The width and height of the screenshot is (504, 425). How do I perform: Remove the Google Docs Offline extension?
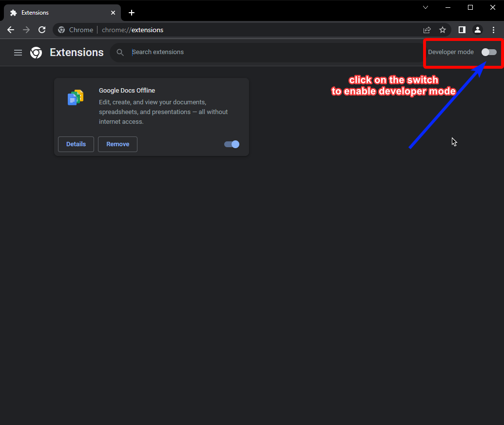[x=117, y=144]
